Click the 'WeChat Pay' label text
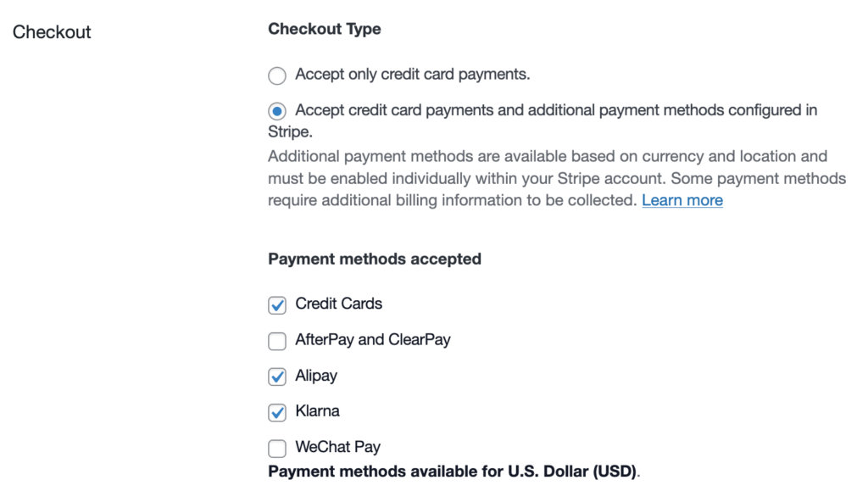 (x=337, y=447)
